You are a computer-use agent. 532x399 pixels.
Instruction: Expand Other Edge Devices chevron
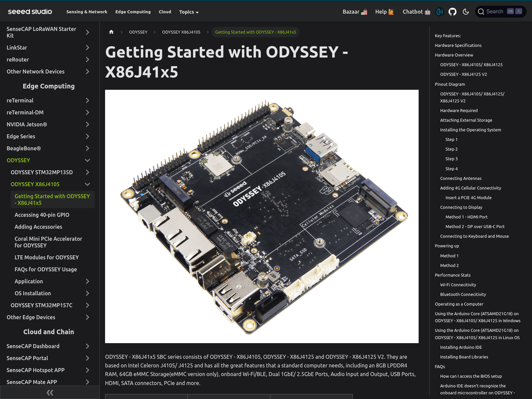[87, 317]
